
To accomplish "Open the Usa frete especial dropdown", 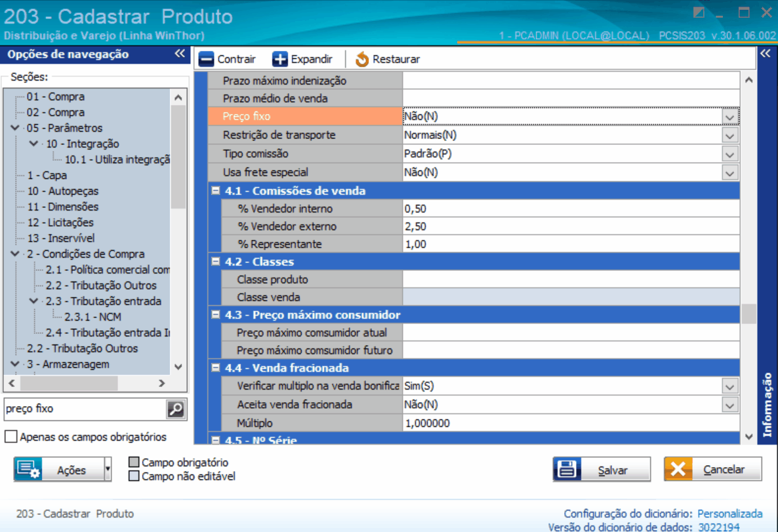I will (729, 173).
